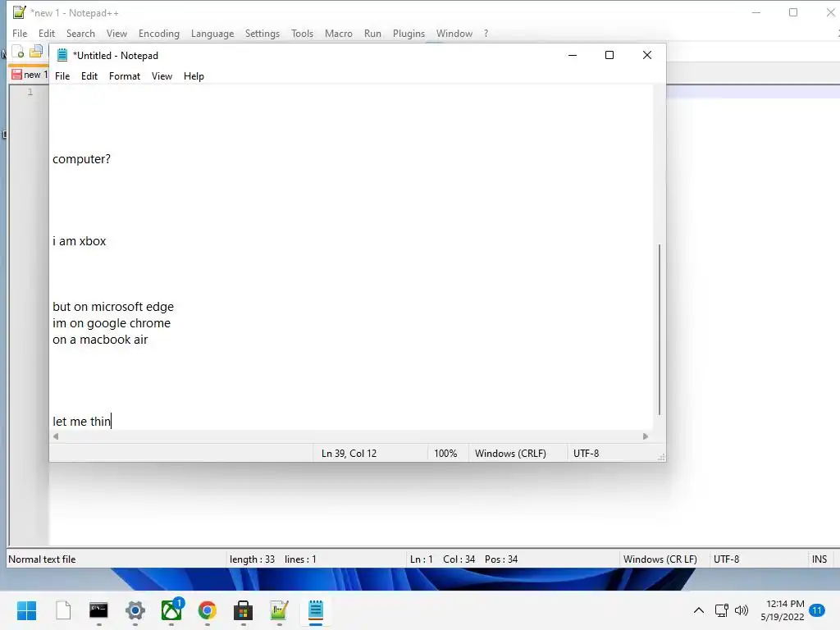Image resolution: width=840 pixels, height=630 pixels.
Task: Open Notepad++ Macro menu
Action: [x=339, y=33]
